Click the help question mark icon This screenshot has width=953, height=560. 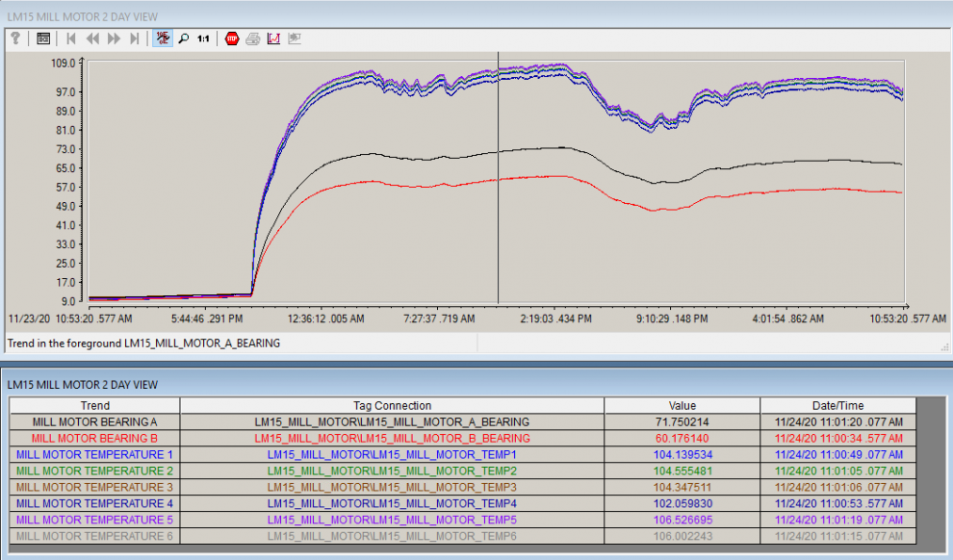click(x=16, y=38)
